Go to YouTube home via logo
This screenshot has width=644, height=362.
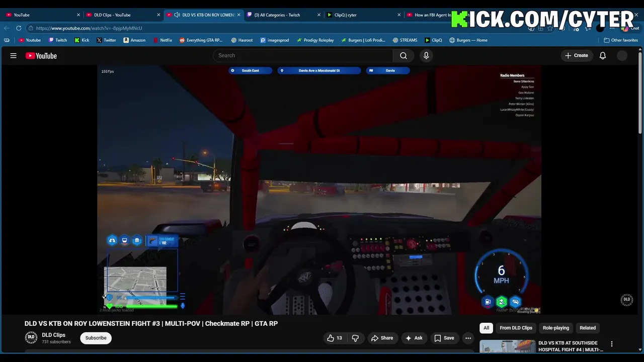coord(41,56)
